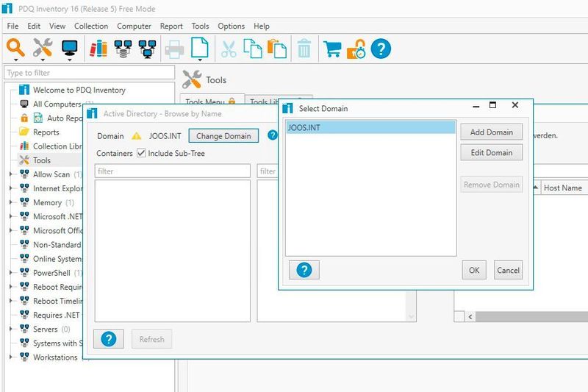Click the monitor computer toolbar icon
Screen dimensions: 588x392
[69, 48]
